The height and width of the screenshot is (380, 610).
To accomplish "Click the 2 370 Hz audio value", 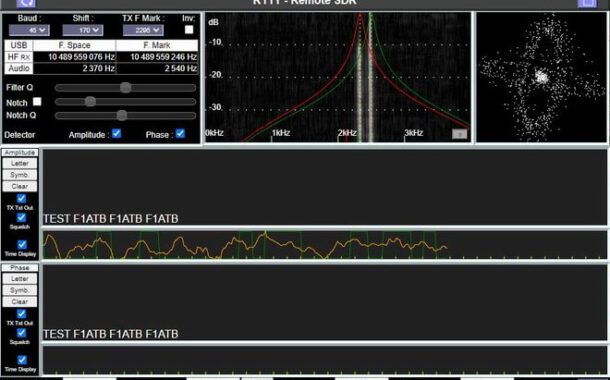I will (x=99, y=68).
